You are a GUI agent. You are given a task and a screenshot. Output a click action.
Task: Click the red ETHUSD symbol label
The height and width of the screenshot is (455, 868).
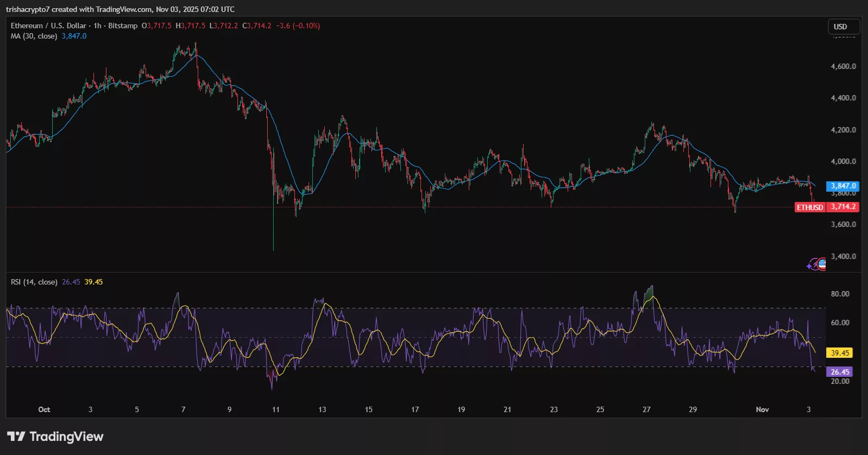[810, 207]
